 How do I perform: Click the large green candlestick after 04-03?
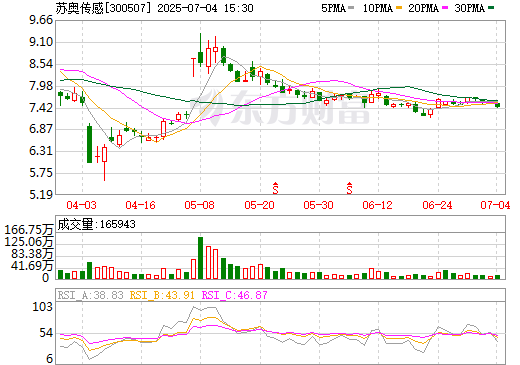89,144
